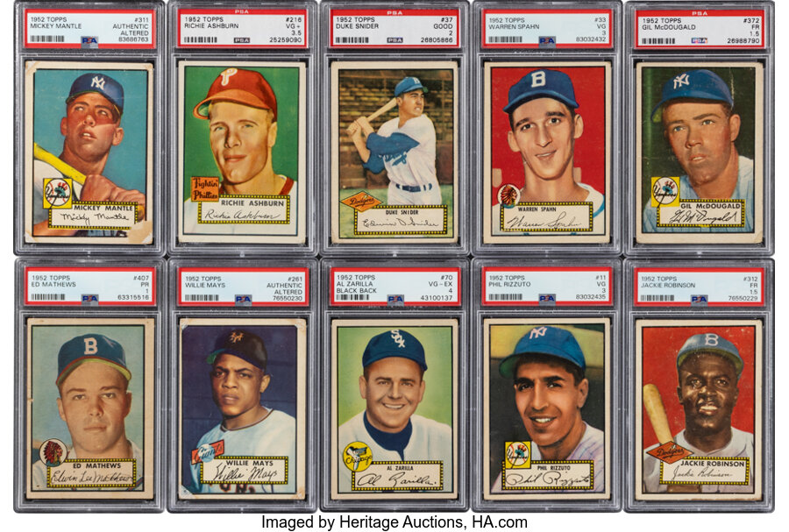This screenshot has height=532, width=789.
Task: Click 'AUTHENTIC ALTERED' on Willie Mays label
Action: pyautogui.click(x=284, y=288)
